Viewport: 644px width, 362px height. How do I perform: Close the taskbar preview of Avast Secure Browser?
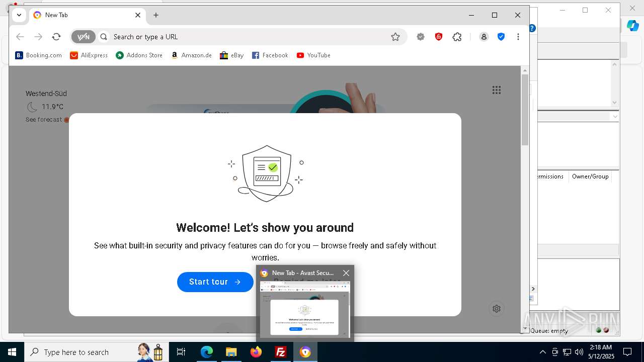346,273
